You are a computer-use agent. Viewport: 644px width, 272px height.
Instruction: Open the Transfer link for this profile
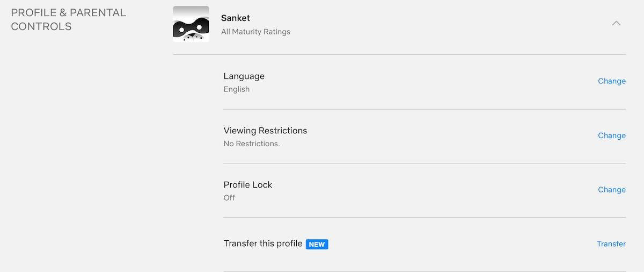click(611, 244)
